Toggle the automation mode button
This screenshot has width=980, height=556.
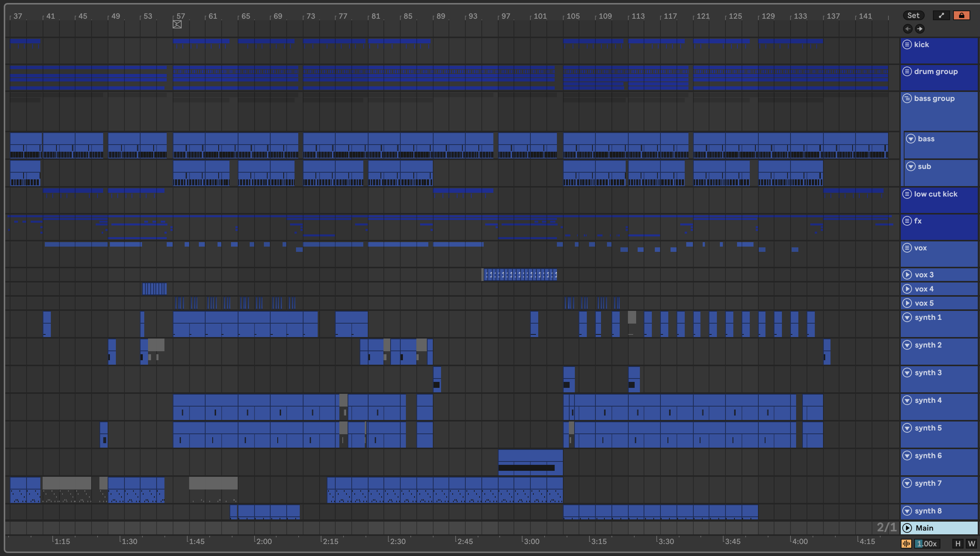941,15
